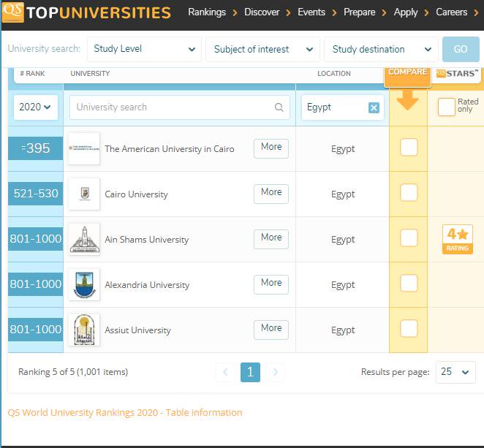
Task: Open the Ain Shams University crest icon
Action: [84, 239]
